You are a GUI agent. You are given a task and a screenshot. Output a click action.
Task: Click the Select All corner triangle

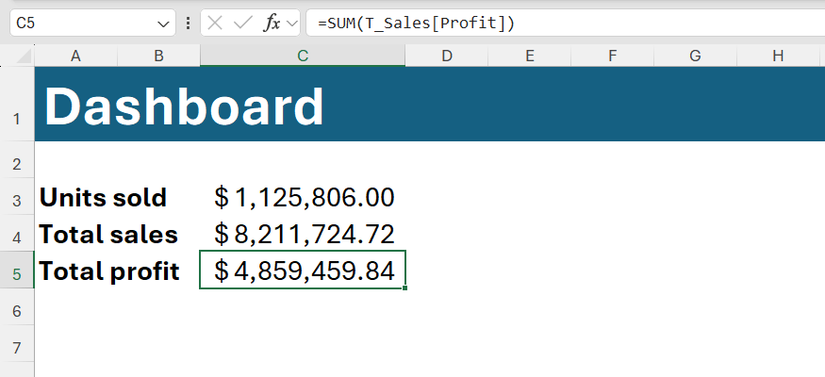point(24,56)
